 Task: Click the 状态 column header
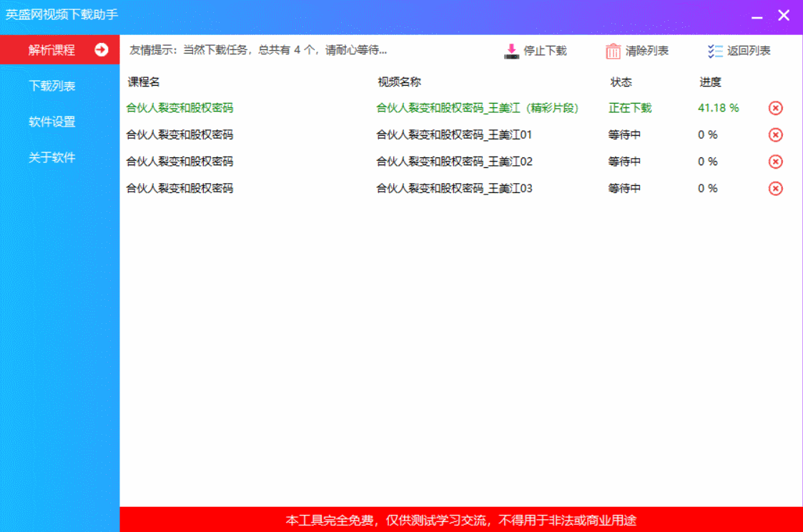point(621,82)
